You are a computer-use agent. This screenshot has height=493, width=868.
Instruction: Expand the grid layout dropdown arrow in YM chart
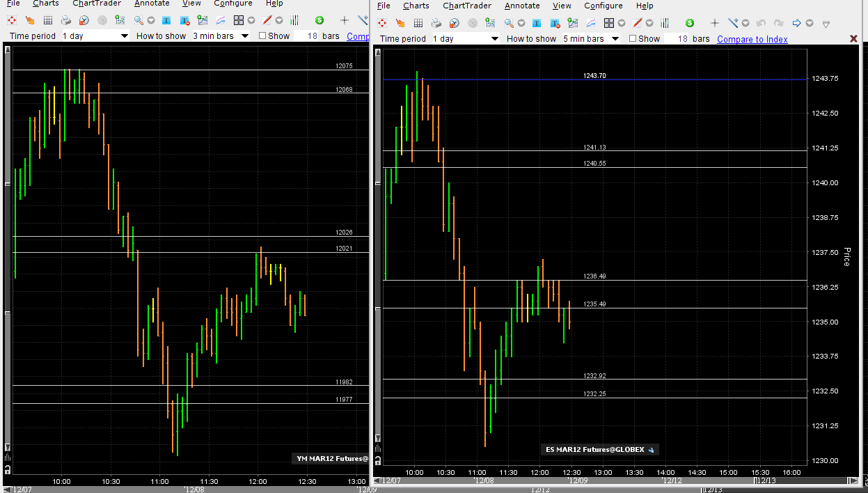coord(251,21)
